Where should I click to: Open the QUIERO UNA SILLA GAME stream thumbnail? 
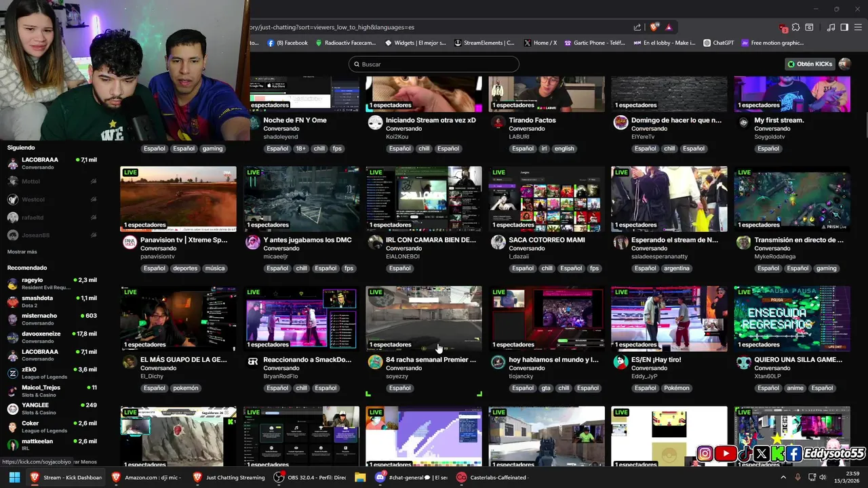click(792, 319)
